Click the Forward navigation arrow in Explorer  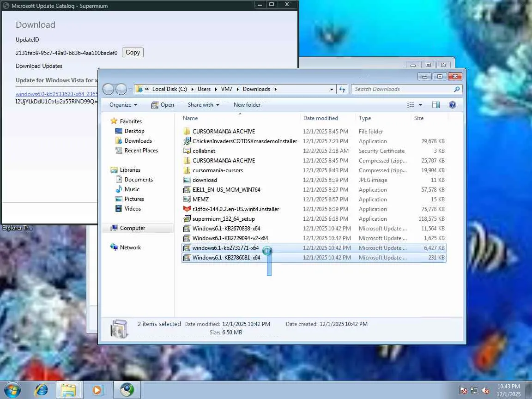(121, 89)
